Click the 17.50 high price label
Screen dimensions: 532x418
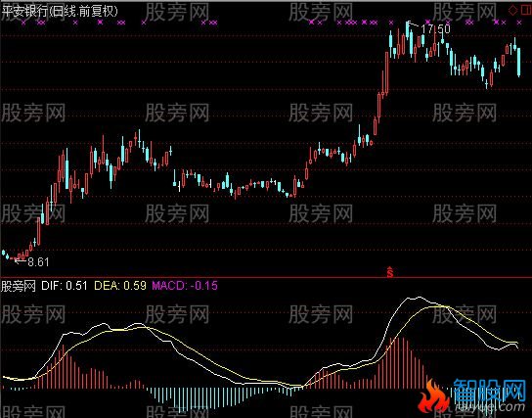coord(435,28)
